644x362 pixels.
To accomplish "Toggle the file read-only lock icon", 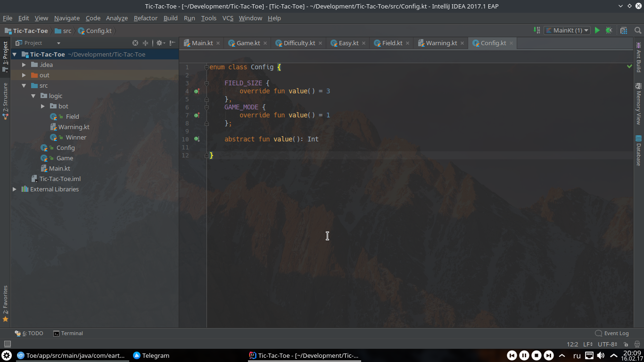I will [626, 345].
